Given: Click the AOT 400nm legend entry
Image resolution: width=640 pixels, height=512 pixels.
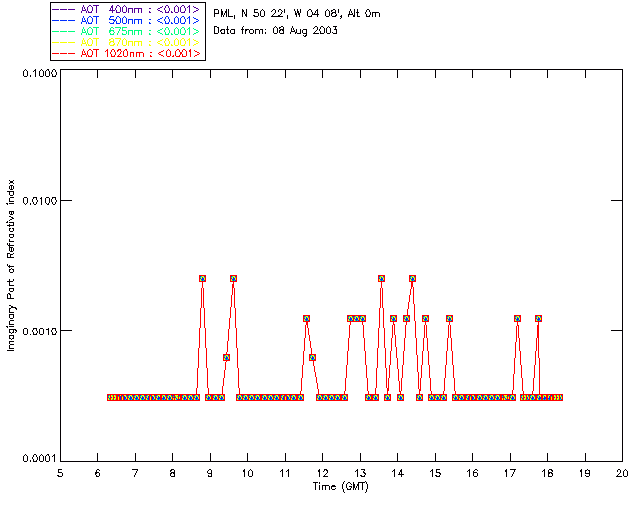Looking at the screenshot, I should (126, 9).
